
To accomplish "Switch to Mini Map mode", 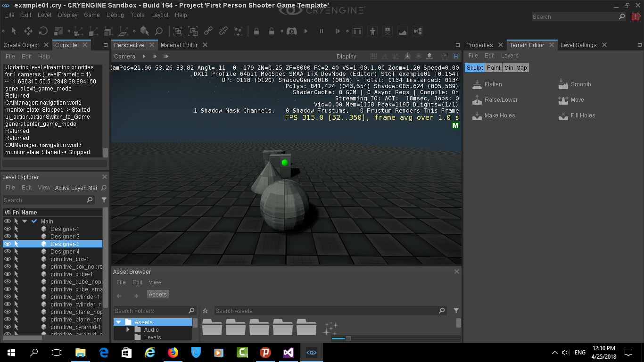I will coord(516,67).
